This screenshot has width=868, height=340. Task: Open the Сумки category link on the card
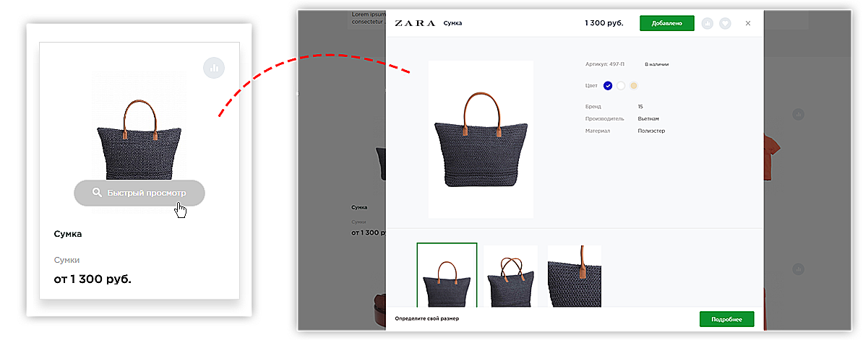click(66, 260)
